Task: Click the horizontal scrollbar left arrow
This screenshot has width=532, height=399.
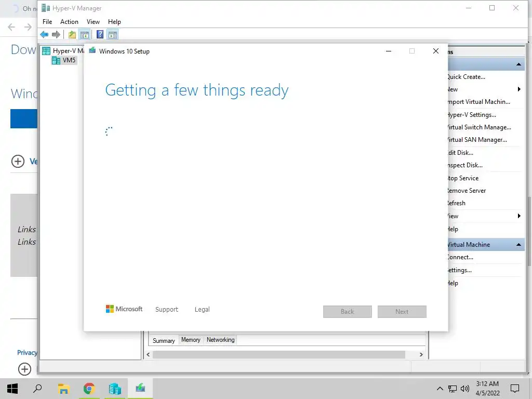Action: [x=148, y=354]
